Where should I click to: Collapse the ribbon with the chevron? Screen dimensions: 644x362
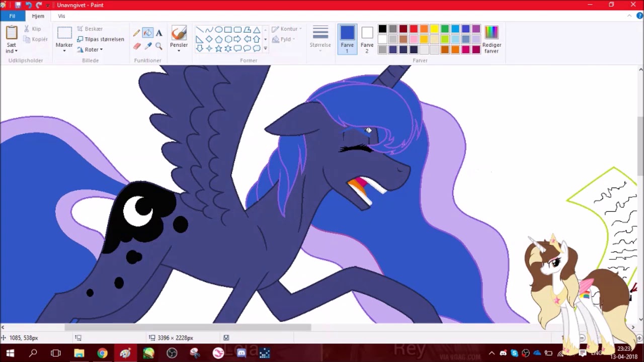click(x=629, y=16)
